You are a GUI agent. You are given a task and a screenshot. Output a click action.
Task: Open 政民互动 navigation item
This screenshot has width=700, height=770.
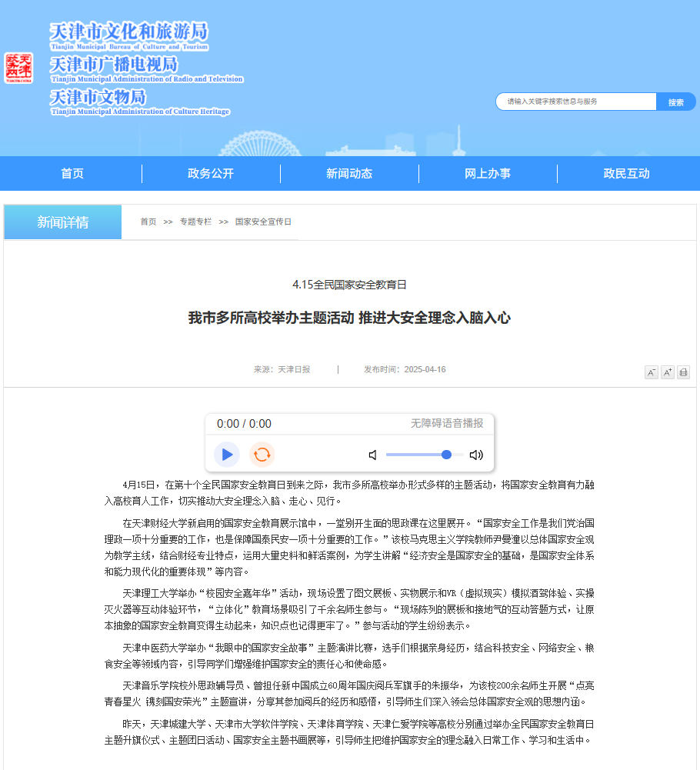pyautogui.click(x=626, y=174)
